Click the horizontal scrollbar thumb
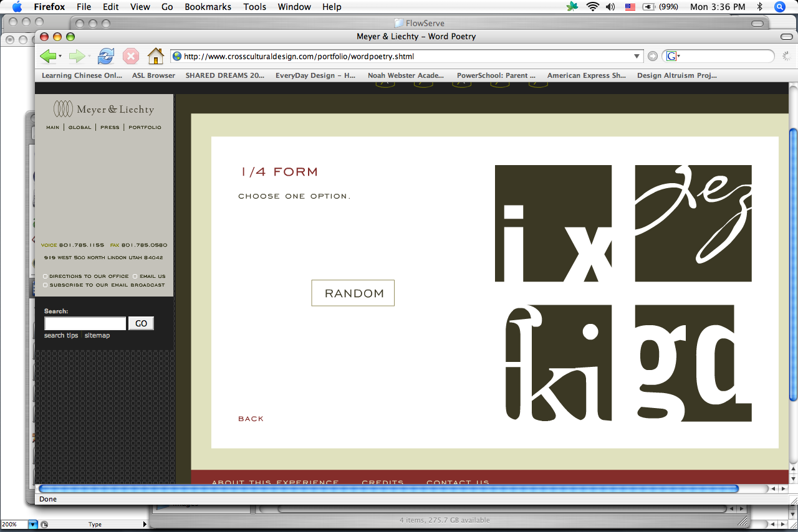798x532 pixels. pos(388,489)
